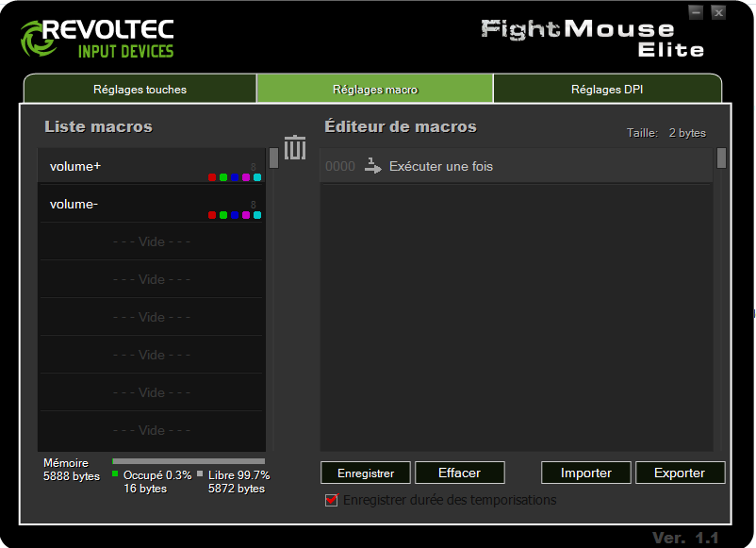The width and height of the screenshot is (756, 548).
Task: Click the Importer button
Action: [x=586, y=473]
